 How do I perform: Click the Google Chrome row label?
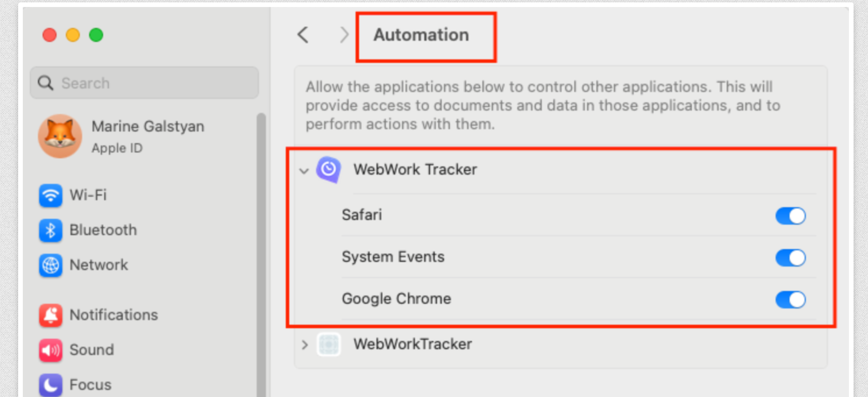pyautogui.click(x=396, y=299)
